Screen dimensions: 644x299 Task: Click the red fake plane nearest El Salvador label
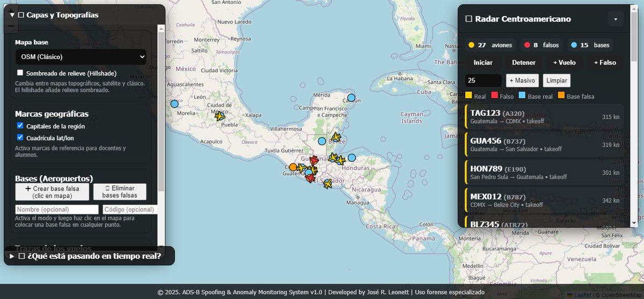point(310,178)
